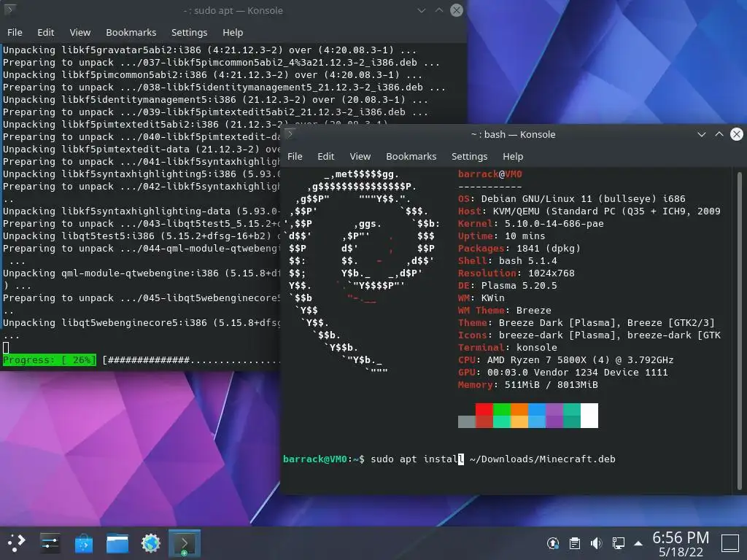This screenshot has height=560, width=747.
Task: Click the Memory: 511MiB / 8013MiB line
Action: pyautogui.click(x=528, y=385)
